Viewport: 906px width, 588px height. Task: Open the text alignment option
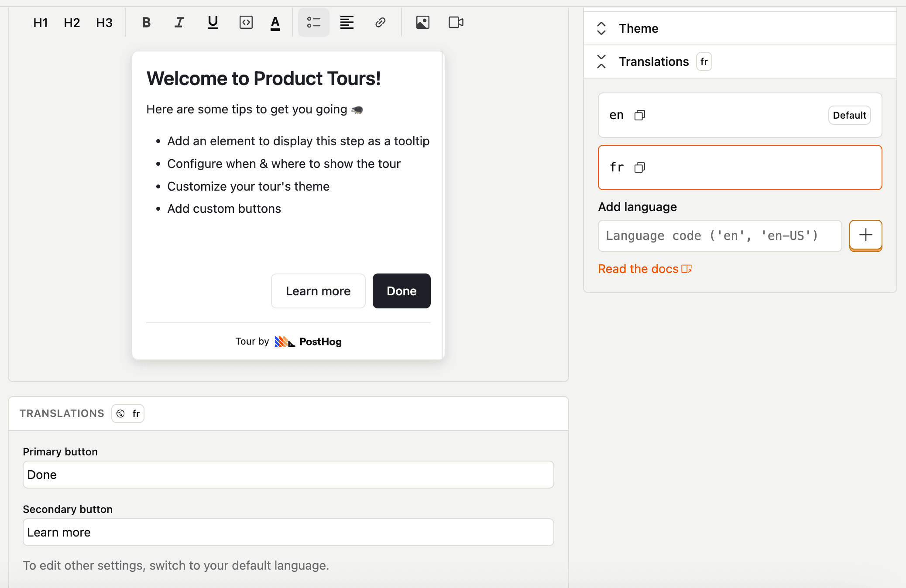click(x=346, y=22)
